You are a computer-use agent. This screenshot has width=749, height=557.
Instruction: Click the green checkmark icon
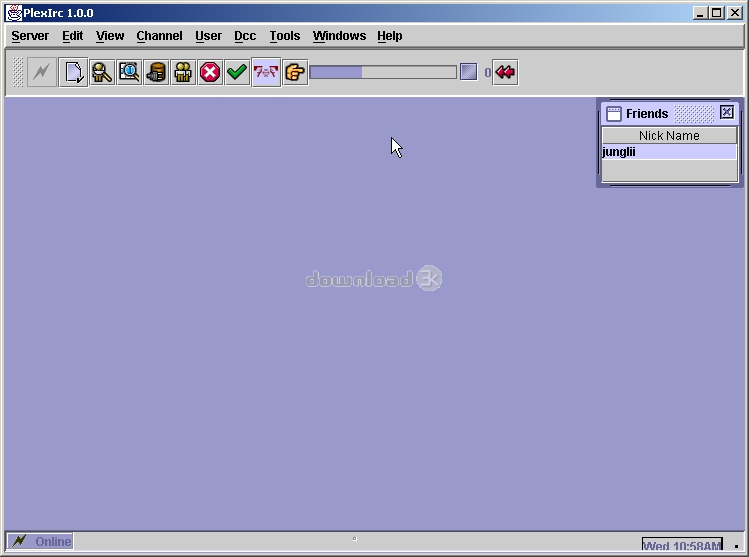[x=237, y=72]
